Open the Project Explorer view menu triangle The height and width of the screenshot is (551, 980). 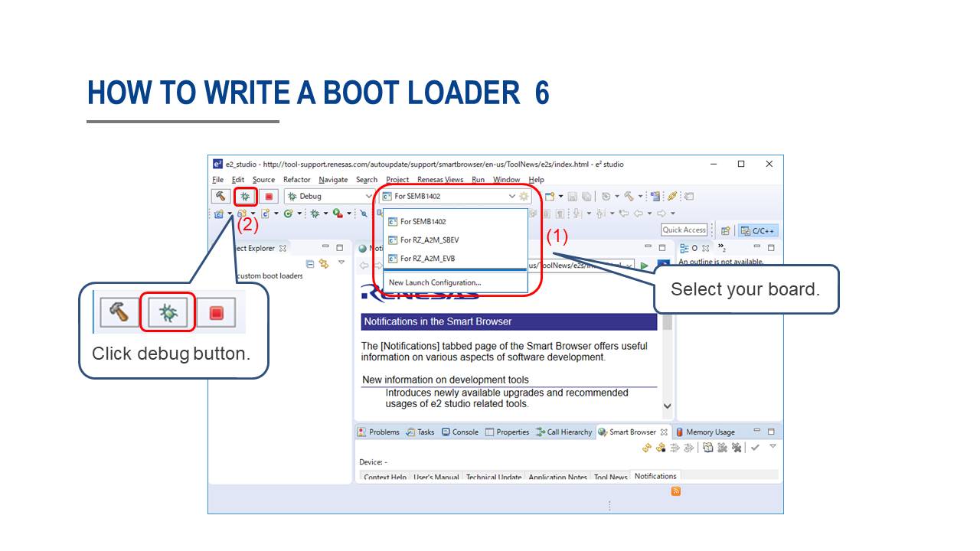(341, 262)
